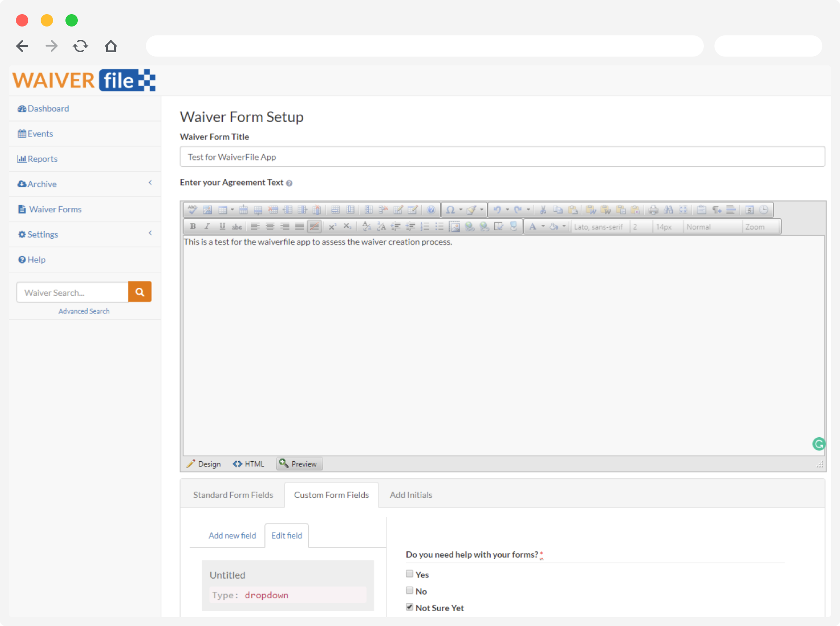Click the superscript icon
The width and height of the screenshot is (840, 626).
(x=332, y=226)
